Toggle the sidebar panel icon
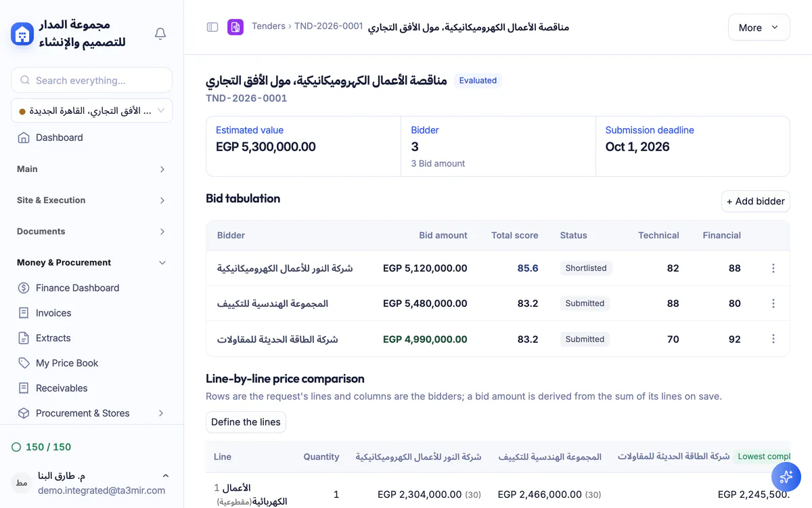This screenshot has width=812, height=508. pos(212,27)
